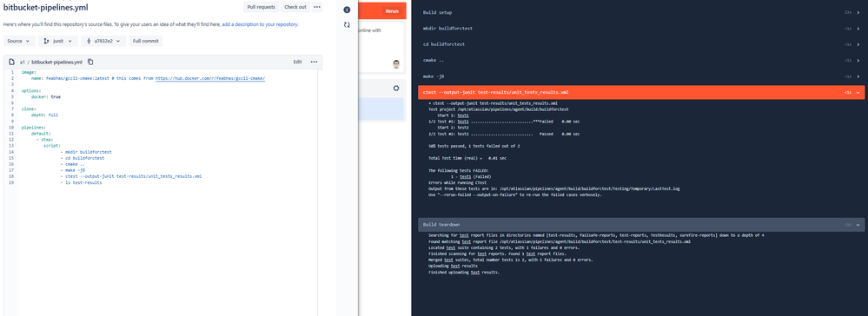
Task: Click YAML line '- make -j8'
Action: [72, 170]
